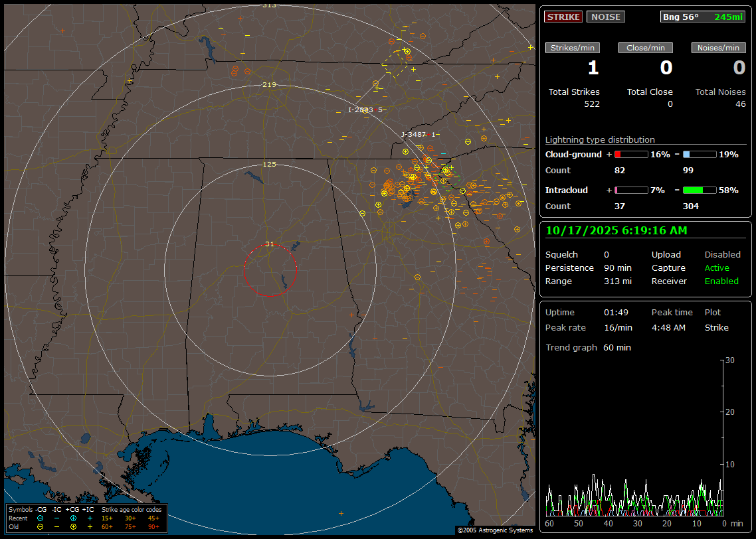The image size is (756, 539).
Task: Click the recent +IC cyan plus symbol
Action: pyautogui.click(x=90, y=518)
